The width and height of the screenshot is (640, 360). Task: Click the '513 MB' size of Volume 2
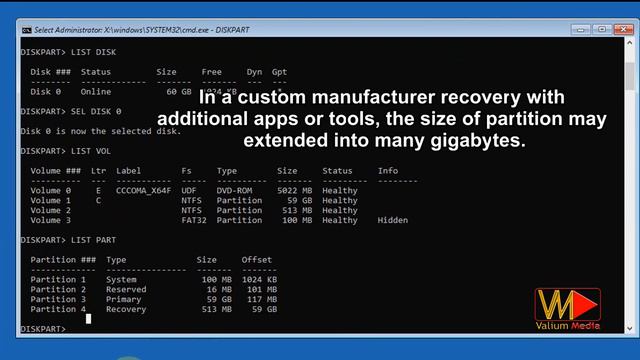click(x=298, y=210)
